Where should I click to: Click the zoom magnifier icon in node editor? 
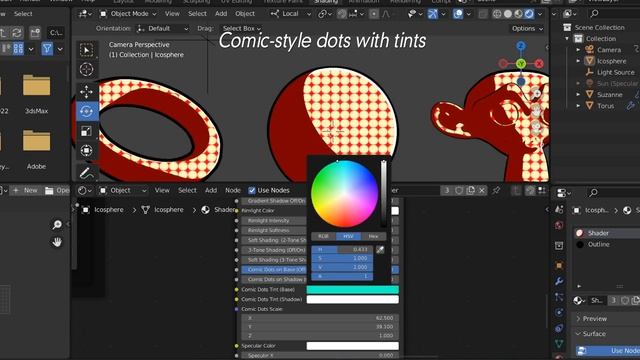[57, 224]
